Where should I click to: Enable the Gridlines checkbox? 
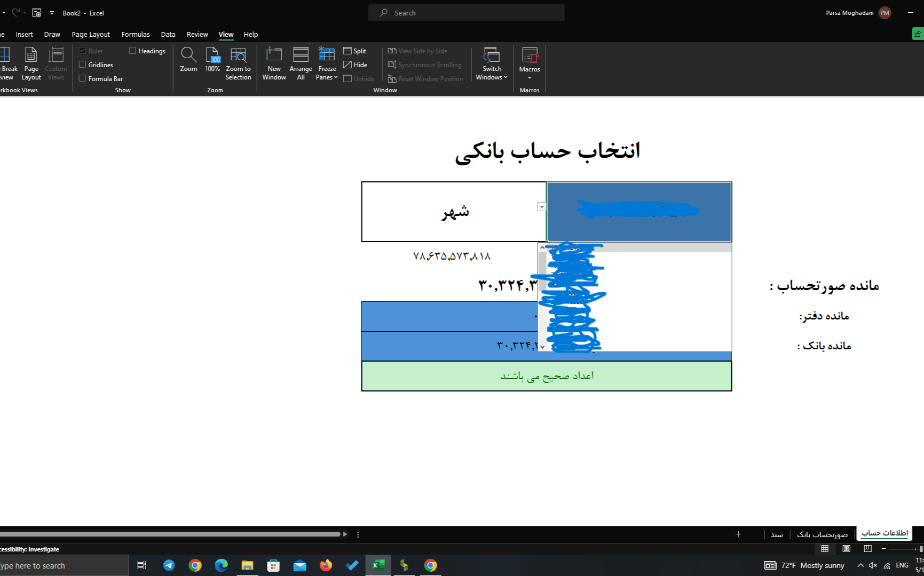click(83, 65)
